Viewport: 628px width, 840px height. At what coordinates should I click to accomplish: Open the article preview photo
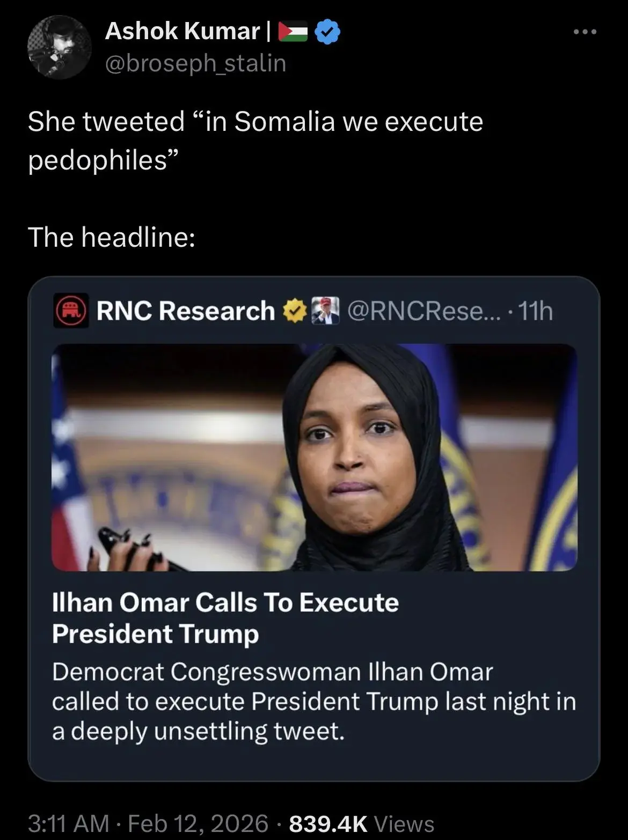click(x=314, y=457)
